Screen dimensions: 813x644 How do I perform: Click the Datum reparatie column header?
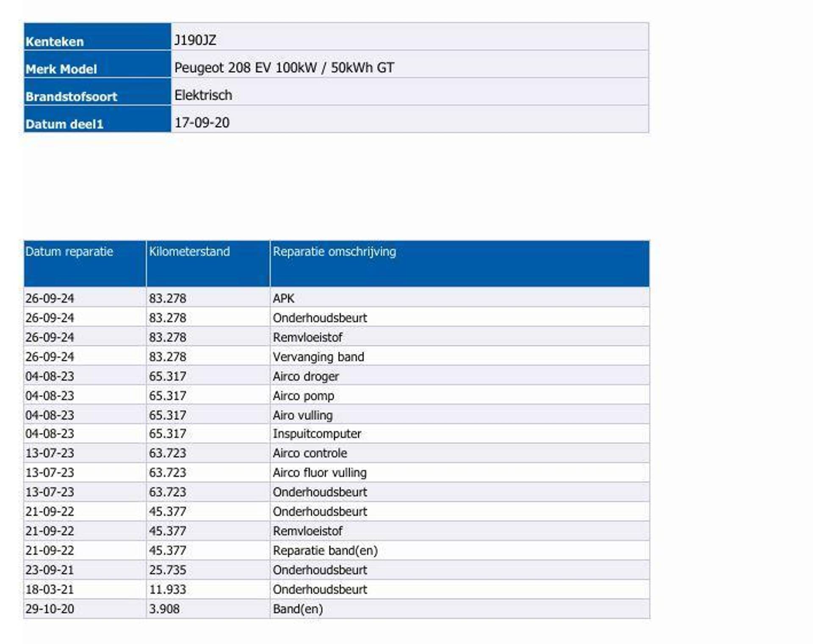(x=69, y=251)
